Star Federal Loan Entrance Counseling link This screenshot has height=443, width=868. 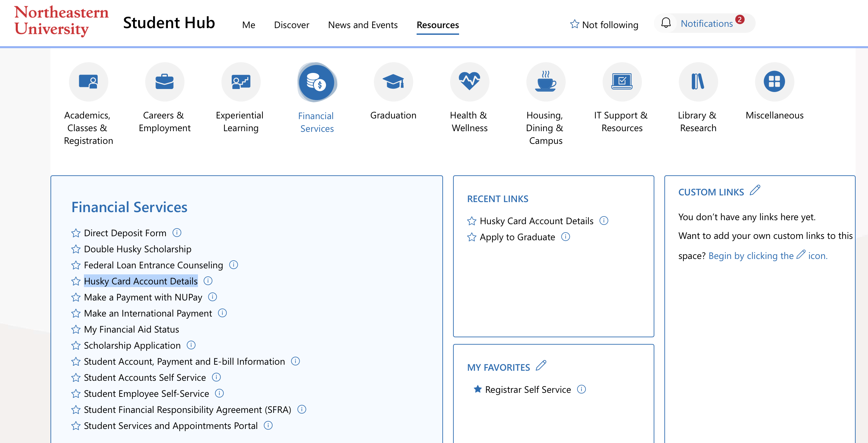[76, 265]
